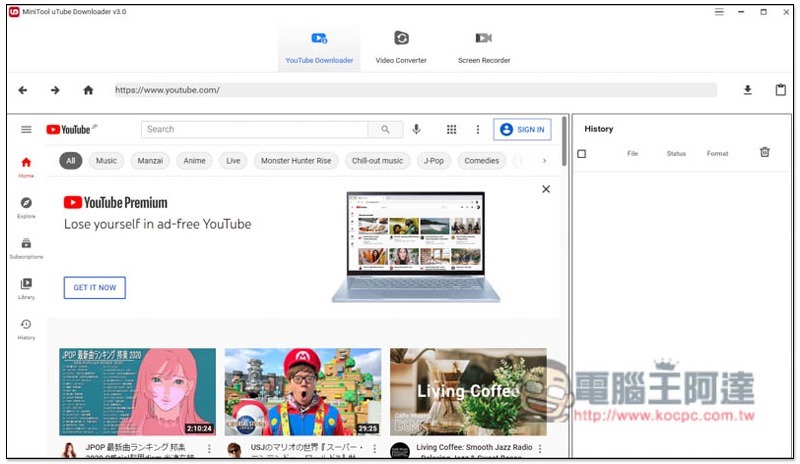The height and width of the screenshot is (464, 800).
Task: Dismiss the YouTube Premium banner
Action: click(x=546, y=189)
